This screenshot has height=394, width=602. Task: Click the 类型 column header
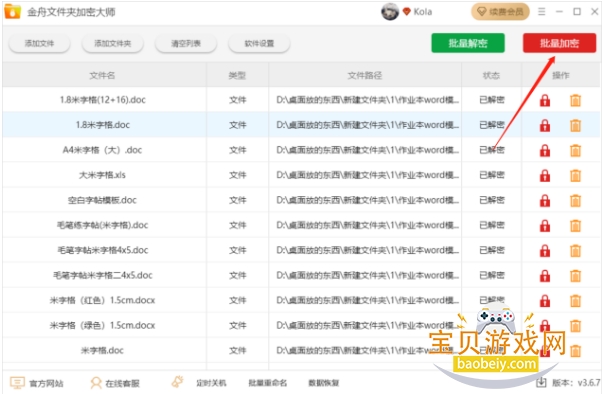coord(237,76)
